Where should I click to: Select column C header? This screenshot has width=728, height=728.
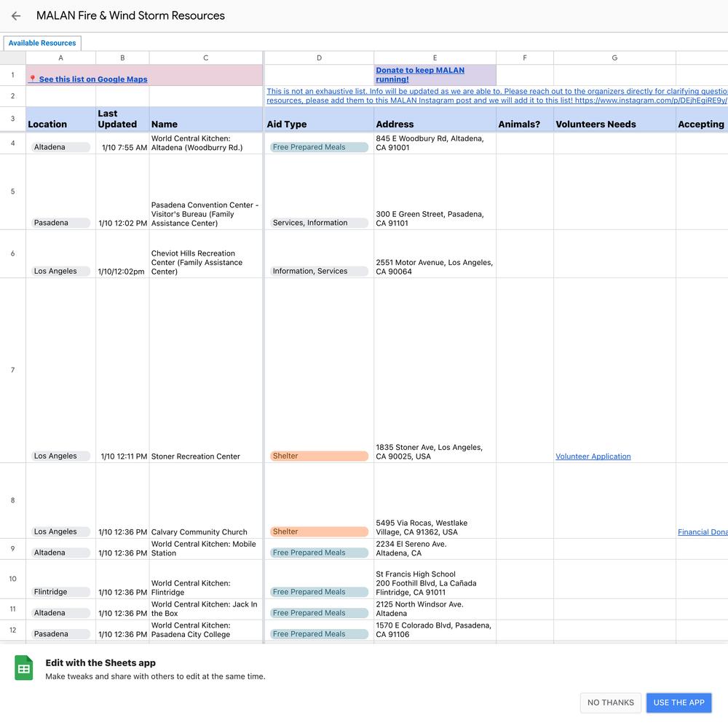[x=206, y=58]
